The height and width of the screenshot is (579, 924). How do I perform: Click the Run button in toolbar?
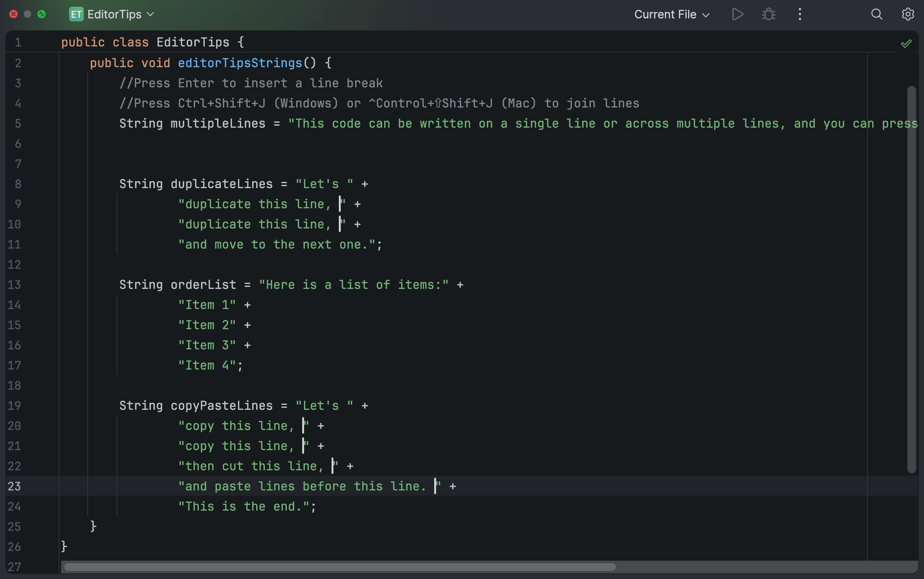[737, 15]
